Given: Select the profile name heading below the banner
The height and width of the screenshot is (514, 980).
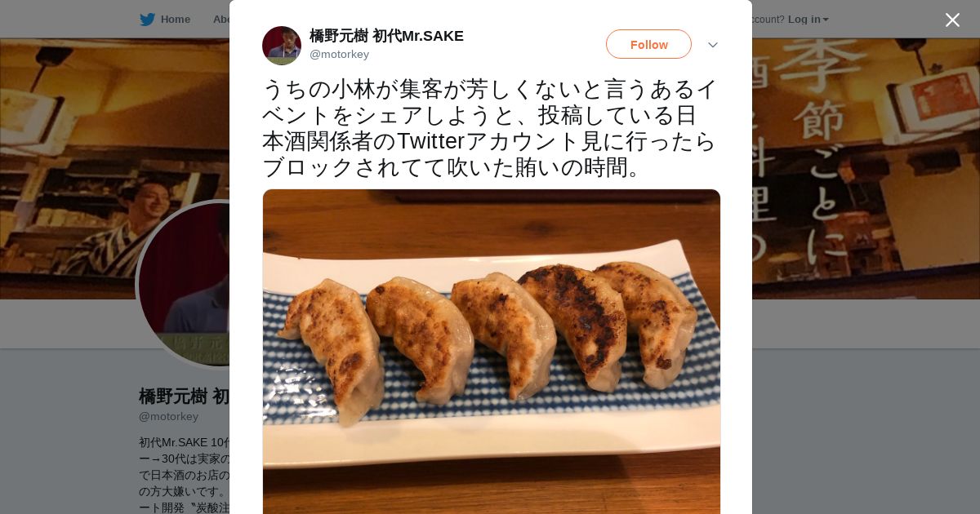Looking at the screenshot, I should pyautogui.click(x=184, y=397).
